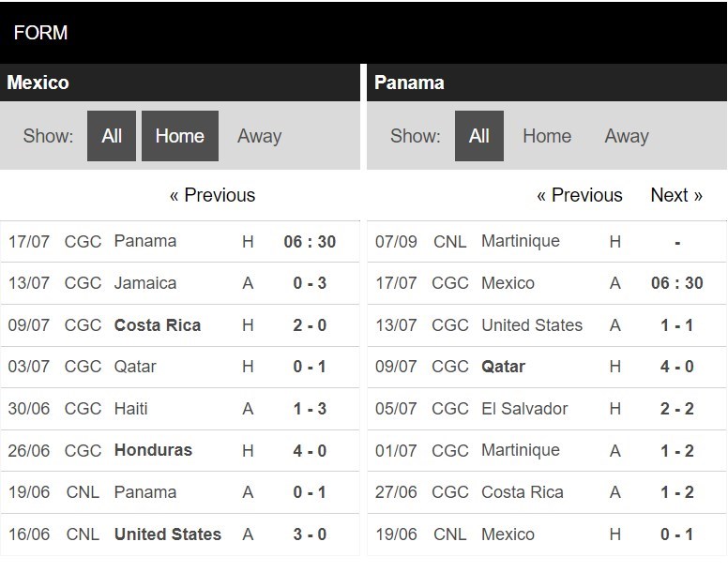
Task: Go to Previous matches for Panama
Action: [580, 195]
